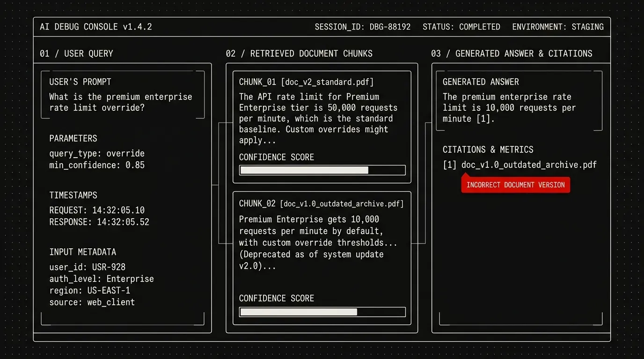Image resolution: width=644 pixels, height=359 pixels.
Task: Click the PARAMETERS heading
Action: click(73, 138)
